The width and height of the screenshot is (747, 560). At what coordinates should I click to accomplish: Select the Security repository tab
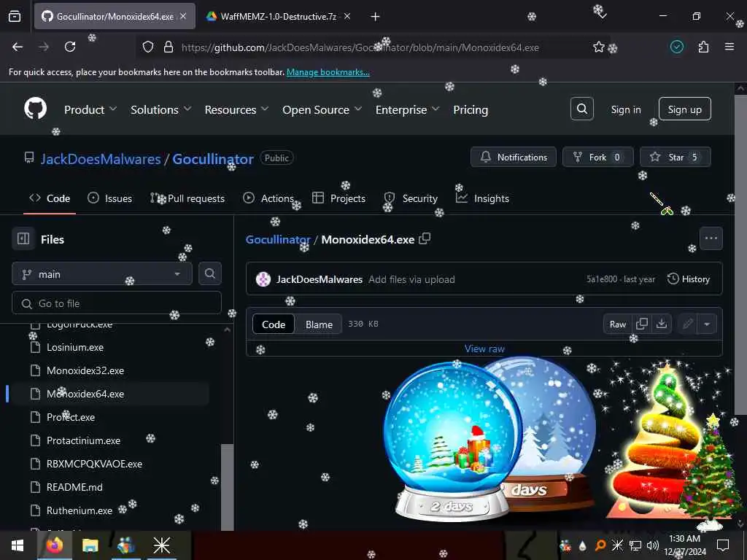pos(411,198)
